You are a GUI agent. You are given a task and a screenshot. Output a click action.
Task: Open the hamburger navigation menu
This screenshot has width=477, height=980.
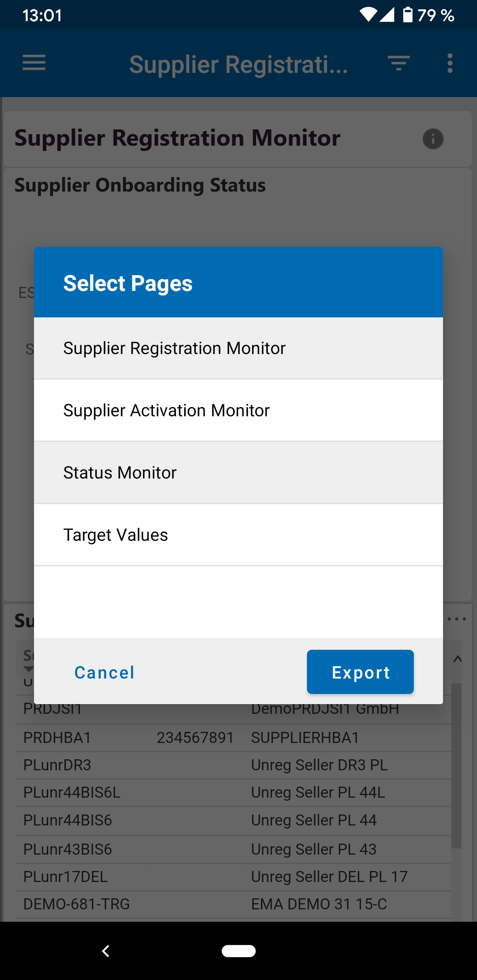[x=34, y=63]
